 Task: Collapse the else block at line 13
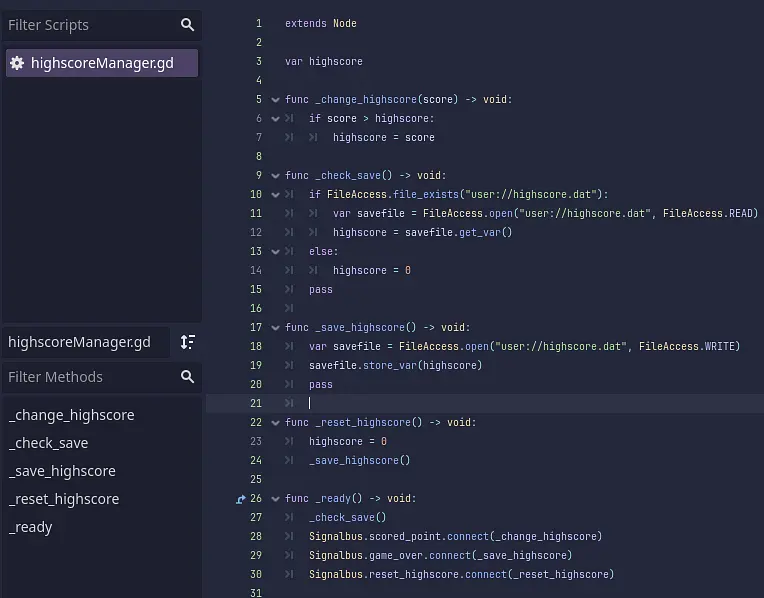click(275, 252)
